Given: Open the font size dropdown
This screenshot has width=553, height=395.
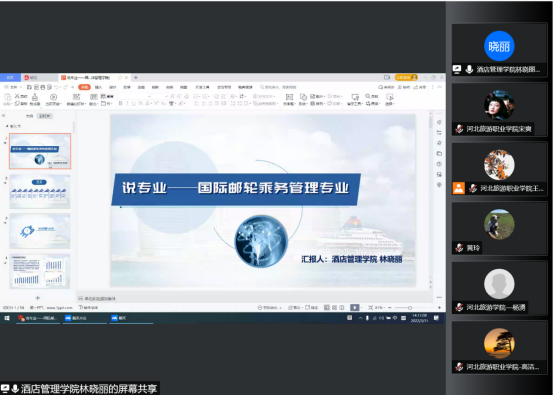Looking at the screenshot, I should [x=160, y=96].
